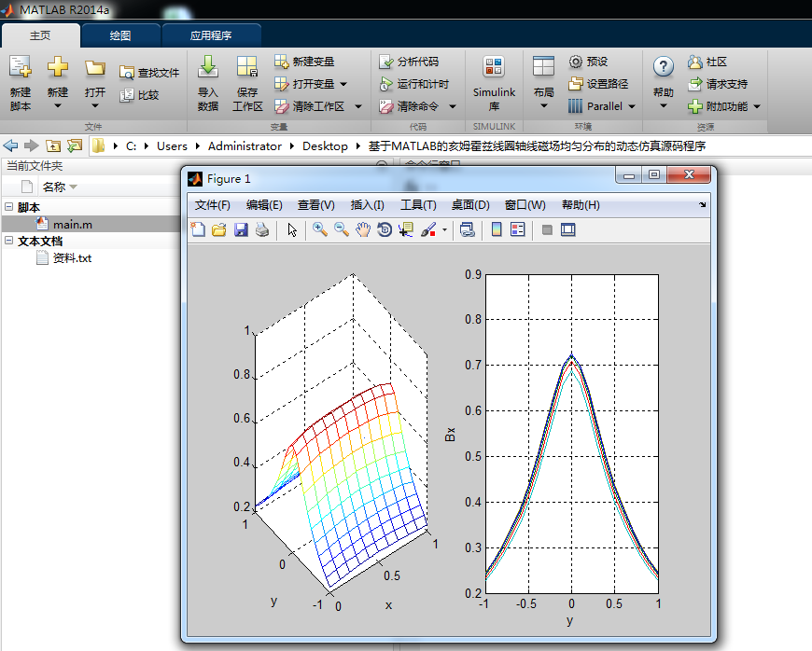Click the Print Figure toolbar icon
812x651 pixels.
click(262, 229)
